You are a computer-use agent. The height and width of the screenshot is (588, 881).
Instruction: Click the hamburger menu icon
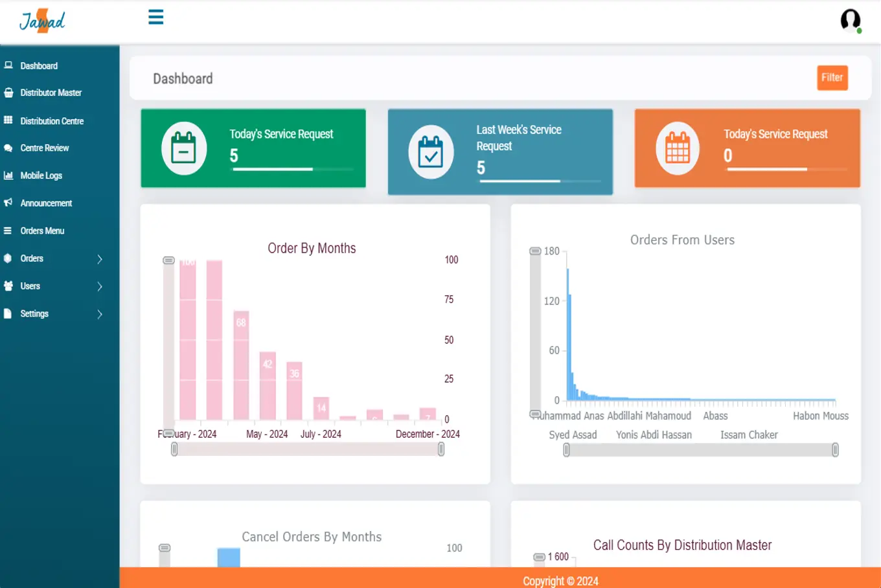[155, 17]
